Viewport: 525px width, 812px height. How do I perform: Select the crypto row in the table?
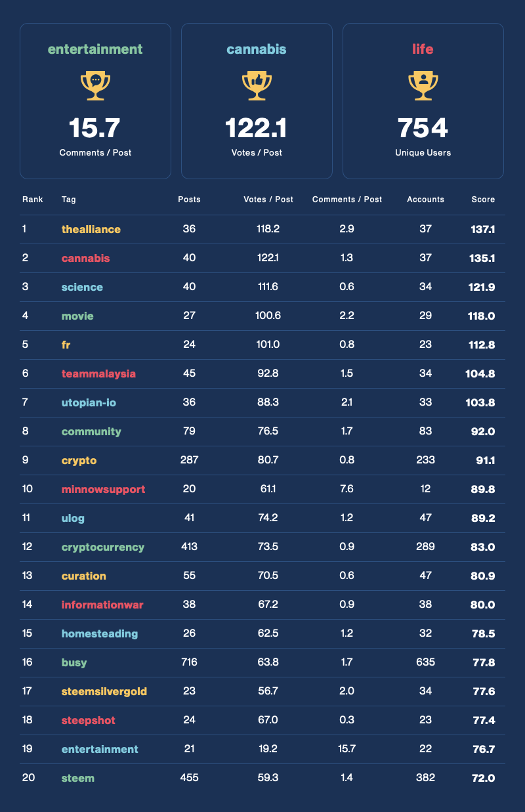[x=262, y=460]
